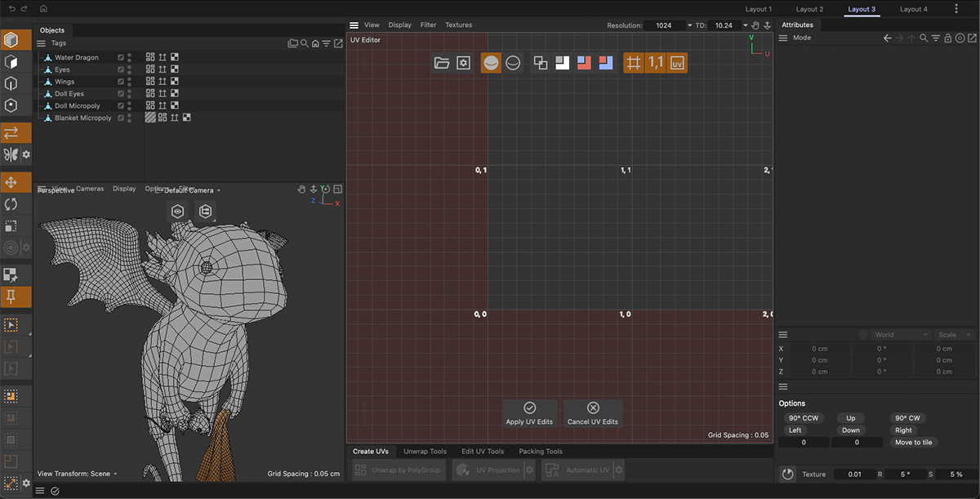Viewport: 980px width, 499px height.
Task: Click the 90° CW button
Action: (x=907, y=418)
